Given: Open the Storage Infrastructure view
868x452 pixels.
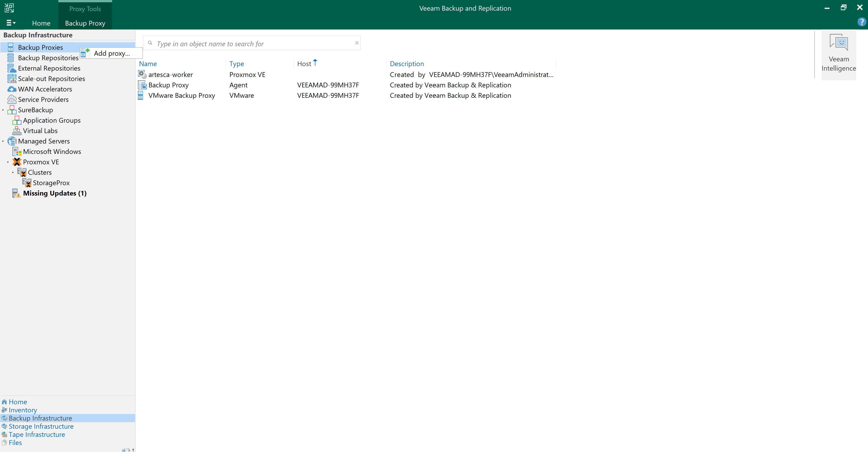Looking at the screenshot, I should [x=41, y=426].
